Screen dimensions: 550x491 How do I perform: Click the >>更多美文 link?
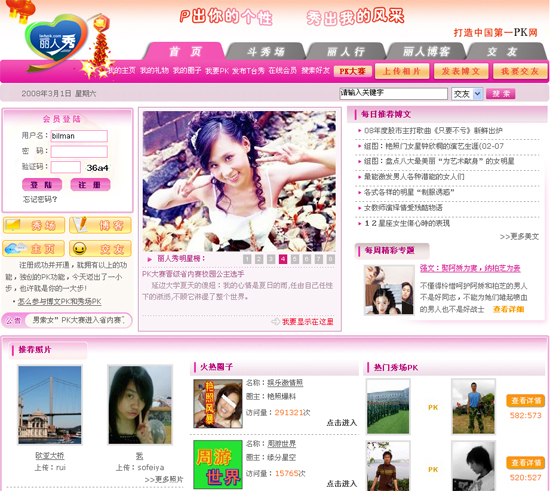pos(519,237)
